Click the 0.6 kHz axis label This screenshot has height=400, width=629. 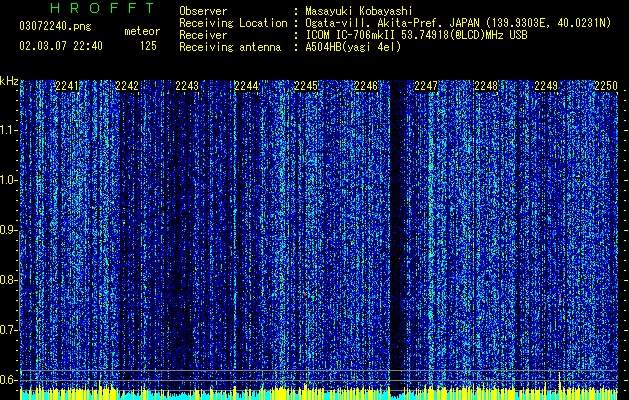[x=8, y=380]
